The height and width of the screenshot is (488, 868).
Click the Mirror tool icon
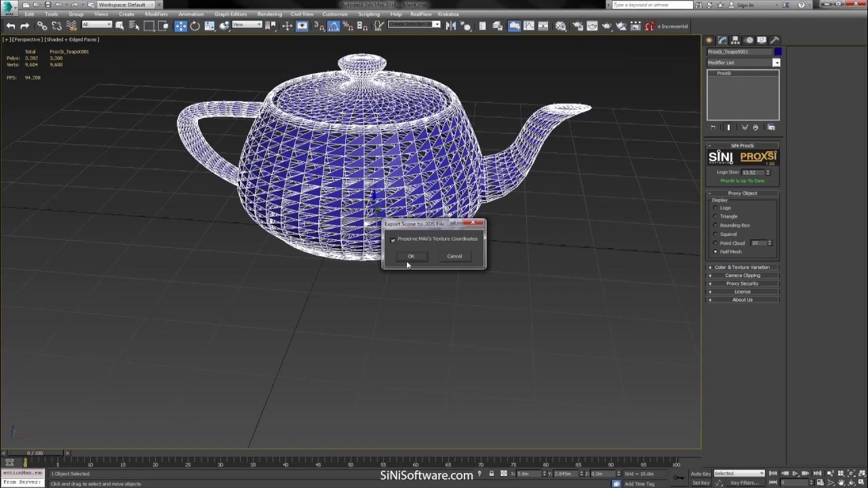(x=452, y=26)
